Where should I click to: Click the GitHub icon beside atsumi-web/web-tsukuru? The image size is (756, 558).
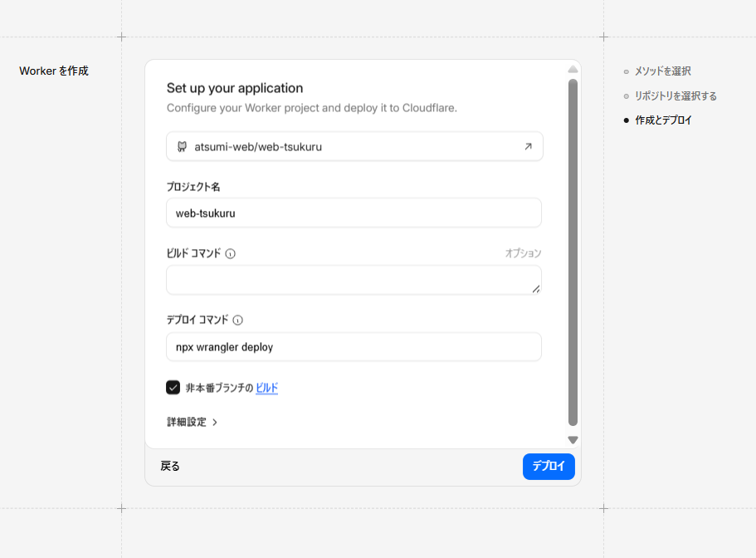point(182,147)
